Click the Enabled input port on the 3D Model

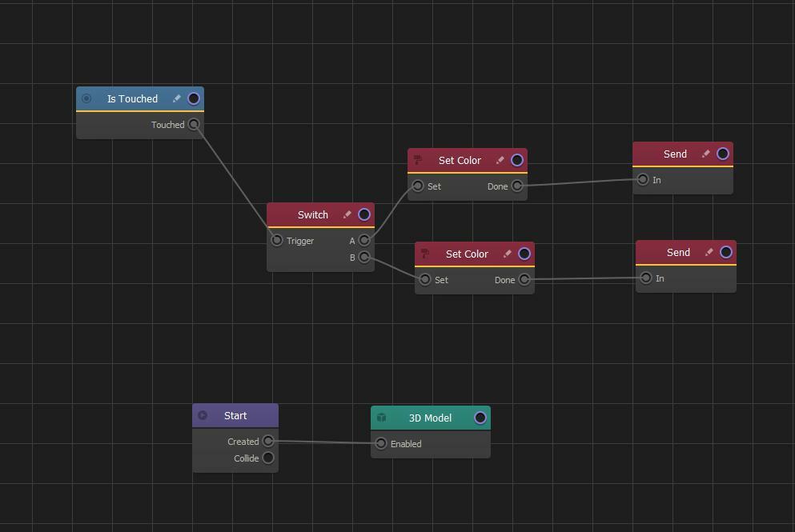pyautogui.click(x=379, y=443)
